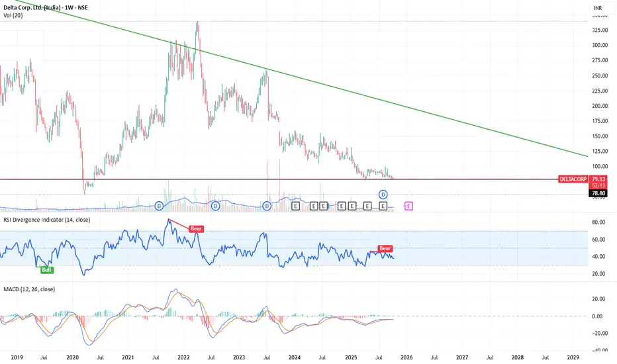Click the 150.00 price axis value
The height and width of the screenshot is (364, 617).
click(x=600, y=136)
